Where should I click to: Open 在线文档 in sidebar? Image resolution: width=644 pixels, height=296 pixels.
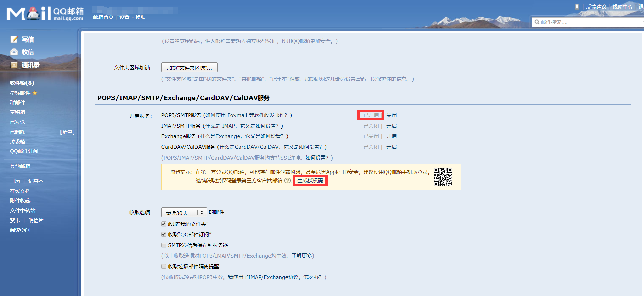click(x=20, y=191)
